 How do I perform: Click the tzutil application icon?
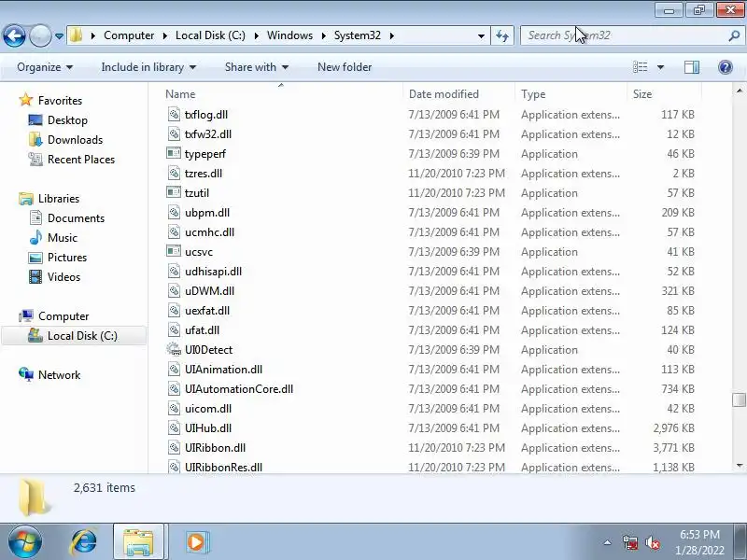[x=174, y=192]
